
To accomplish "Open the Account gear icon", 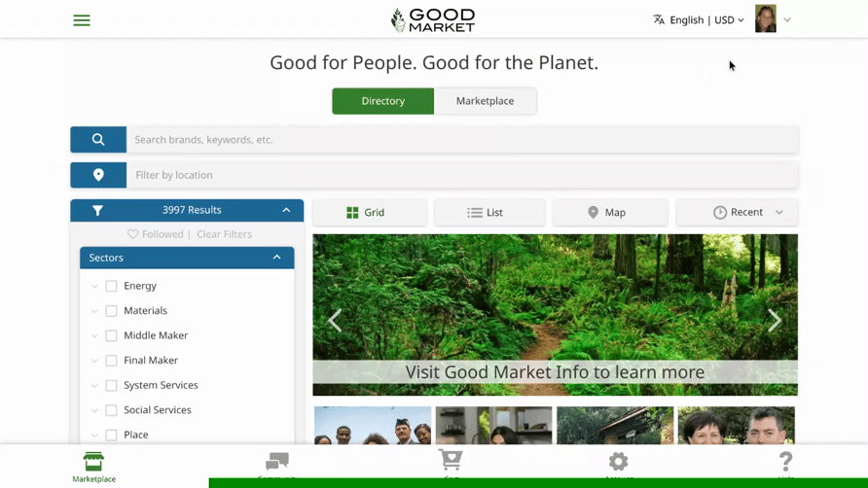I will click(x=618, y=462).
